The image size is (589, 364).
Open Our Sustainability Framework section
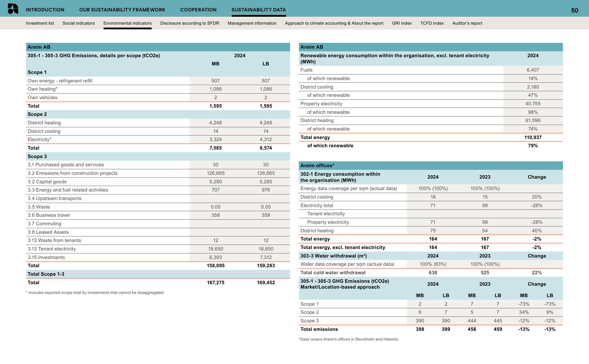coord(122,10)
